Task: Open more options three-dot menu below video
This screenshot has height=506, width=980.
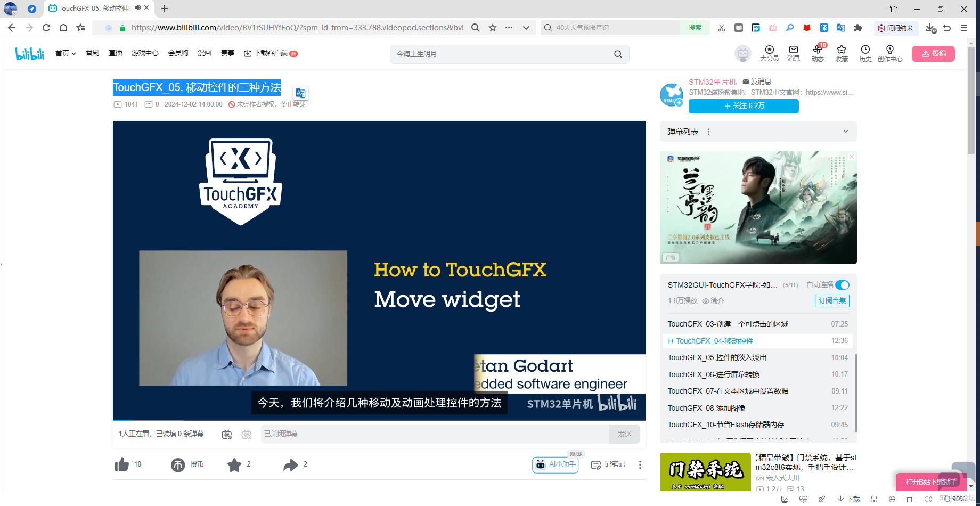Action: pyautogui.click(x=640, y=465)
